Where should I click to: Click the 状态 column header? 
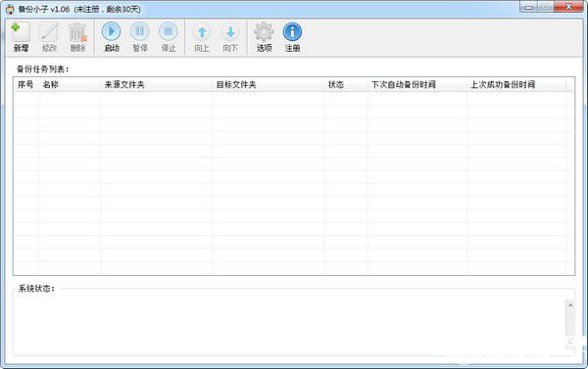coord(346,84)
